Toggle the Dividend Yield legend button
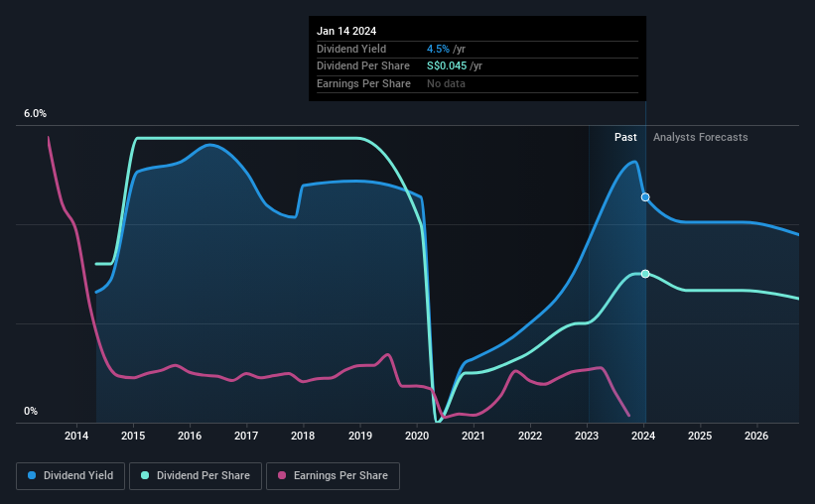The height and width of the screenshot is (504, 815). tap(70, 476)
